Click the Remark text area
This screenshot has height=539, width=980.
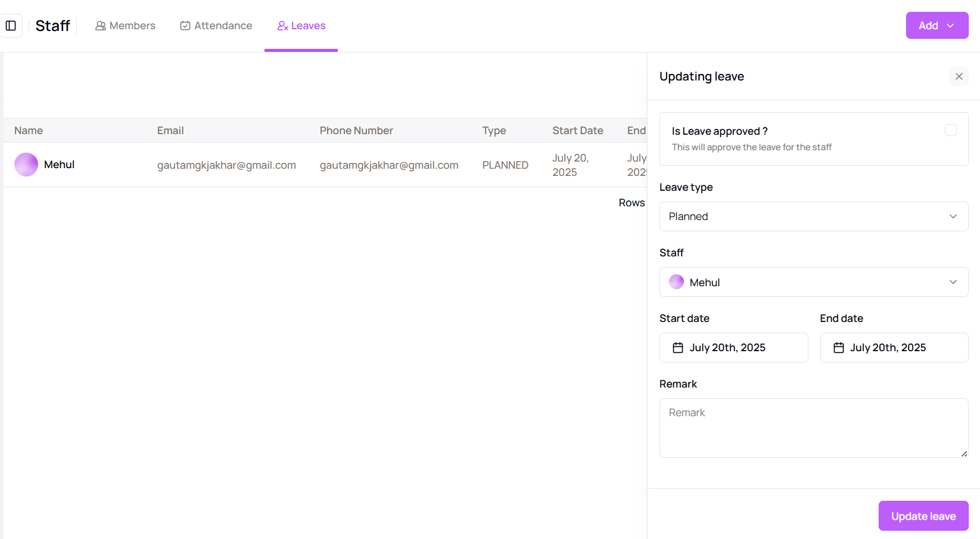(x=813, y=428)
